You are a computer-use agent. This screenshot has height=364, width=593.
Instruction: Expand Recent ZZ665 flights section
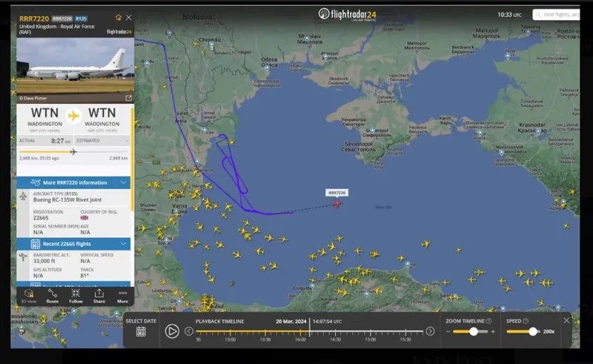[73, 244]
